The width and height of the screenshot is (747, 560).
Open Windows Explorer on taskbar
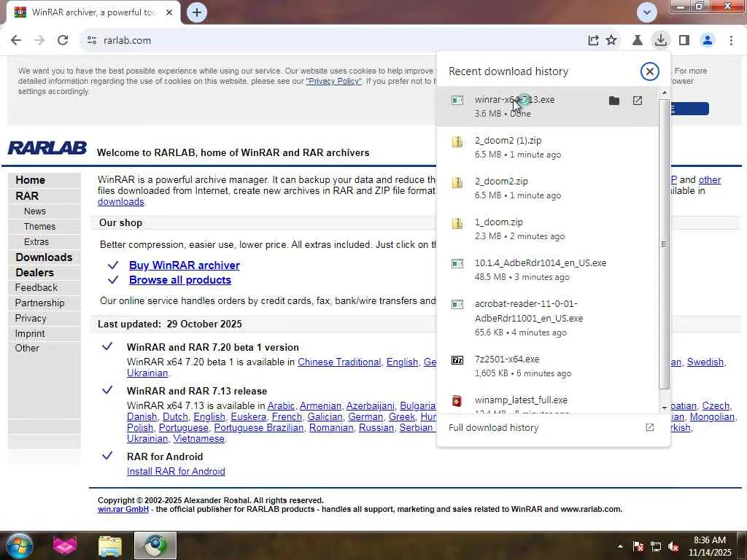110,545
